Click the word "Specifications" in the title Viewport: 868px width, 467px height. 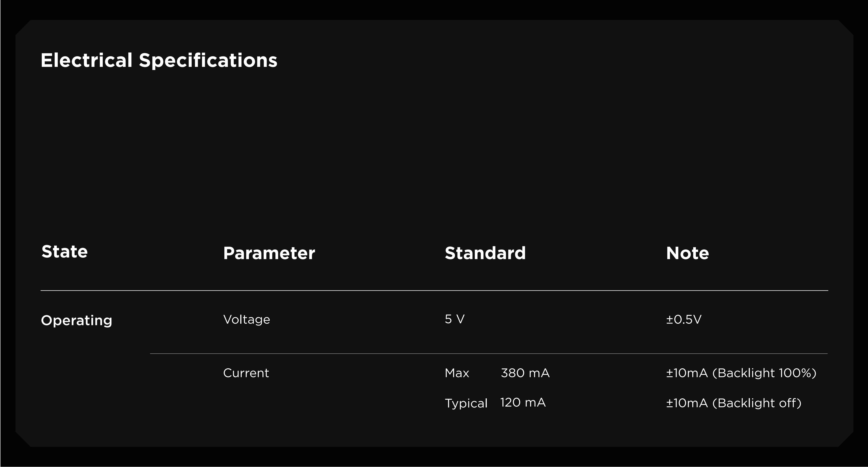pyautogui.click(x=208, y=60)
